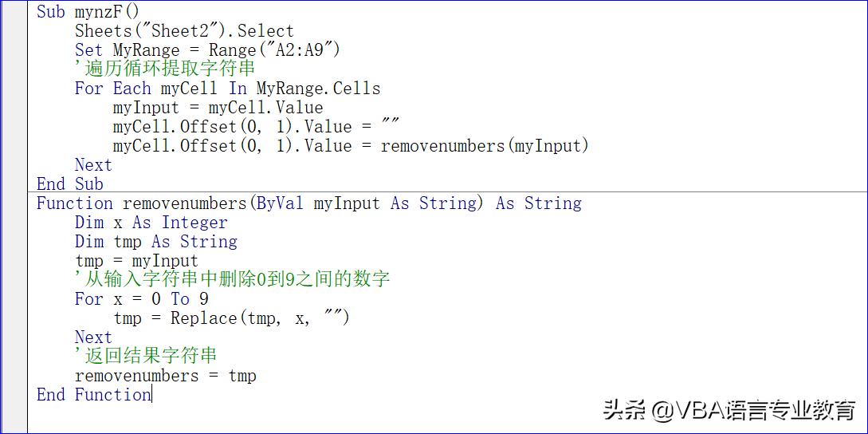Click the green comment '遍历循环提取字符串
Image resolution: width=868 pixels, height=434 pixels.
[x=164, y=69]
